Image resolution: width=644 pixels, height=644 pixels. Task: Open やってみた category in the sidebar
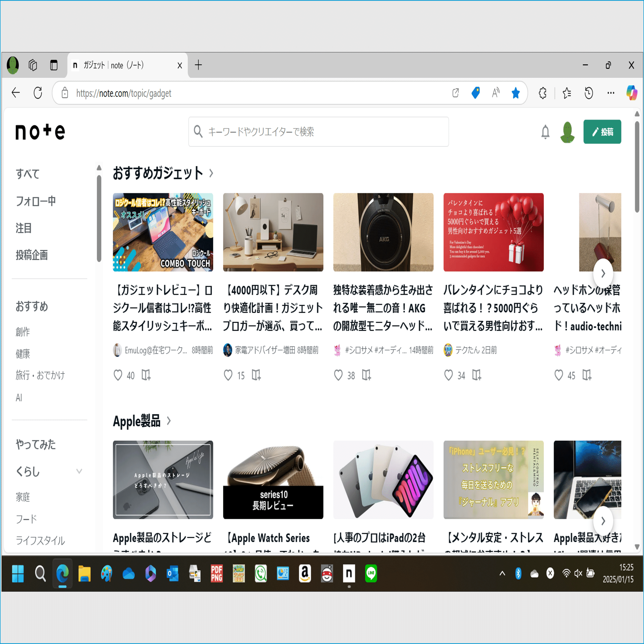pyautogui.click(x=36, y=445)
